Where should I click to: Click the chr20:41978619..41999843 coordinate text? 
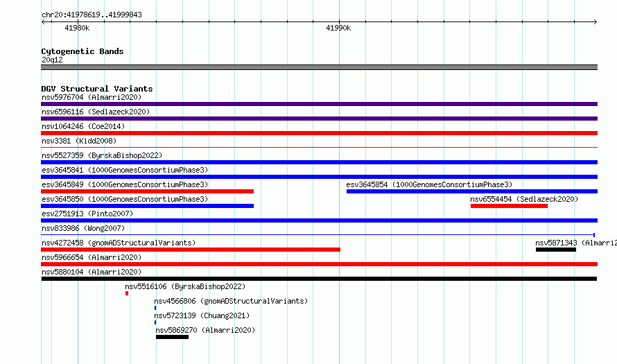92,15
